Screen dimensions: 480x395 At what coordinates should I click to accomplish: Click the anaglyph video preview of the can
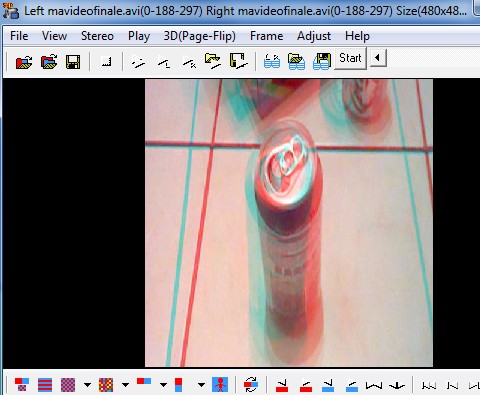289,223
